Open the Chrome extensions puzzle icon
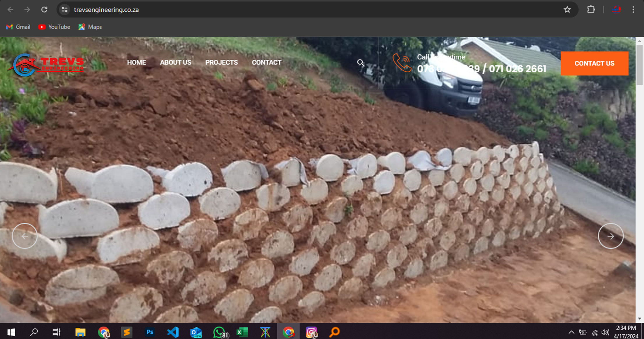This screenshot has height=339, width=644. point(591,10)
